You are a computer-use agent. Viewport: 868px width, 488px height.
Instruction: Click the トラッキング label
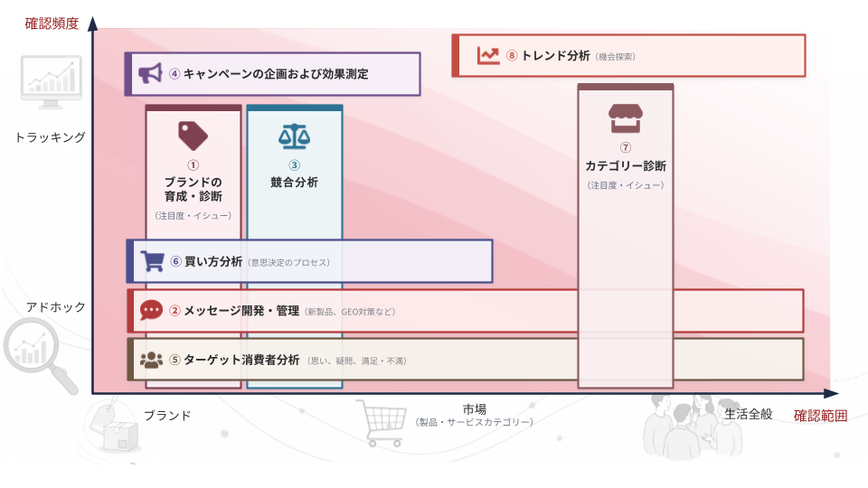[51, 137]
